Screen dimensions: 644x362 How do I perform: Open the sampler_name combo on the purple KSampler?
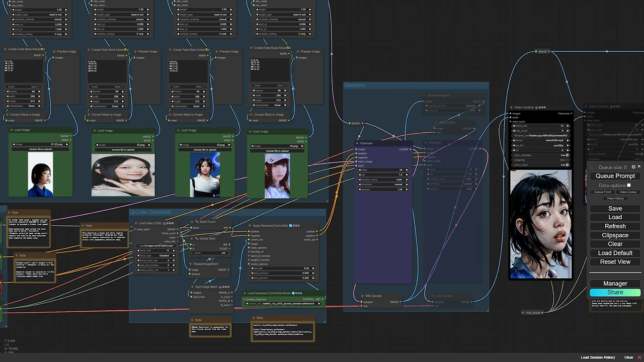click(x=383, y=179)
